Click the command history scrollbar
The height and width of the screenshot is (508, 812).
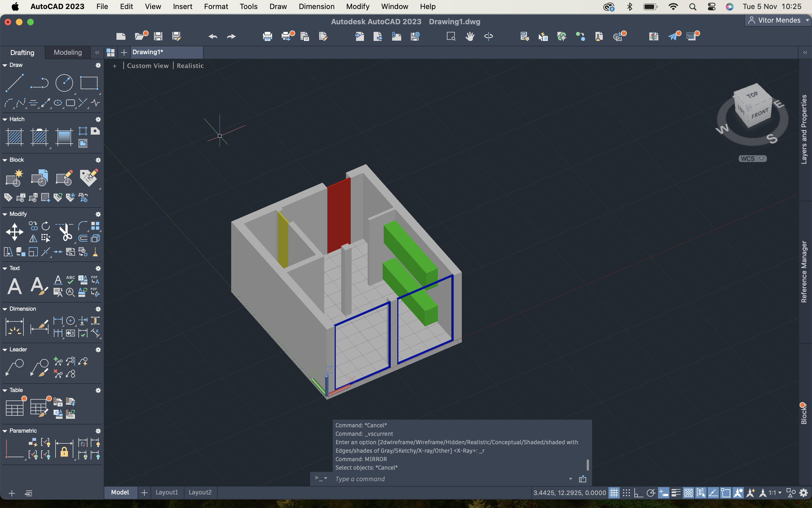(588, 465)
